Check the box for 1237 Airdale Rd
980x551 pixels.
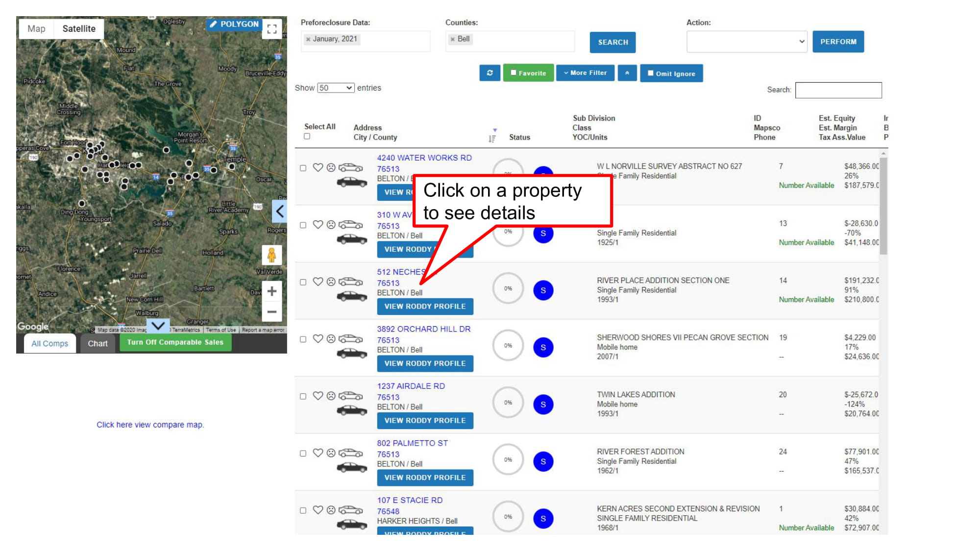click(303, 396)
